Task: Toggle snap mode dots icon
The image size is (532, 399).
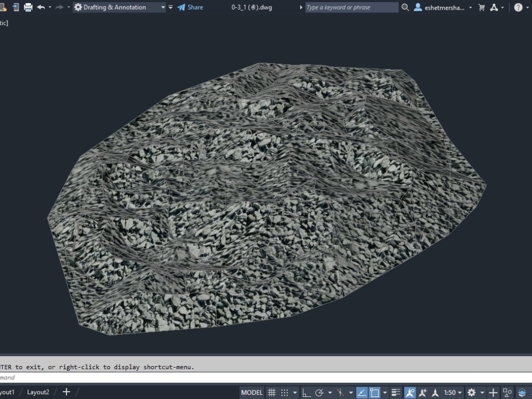Action: point(284,393)
